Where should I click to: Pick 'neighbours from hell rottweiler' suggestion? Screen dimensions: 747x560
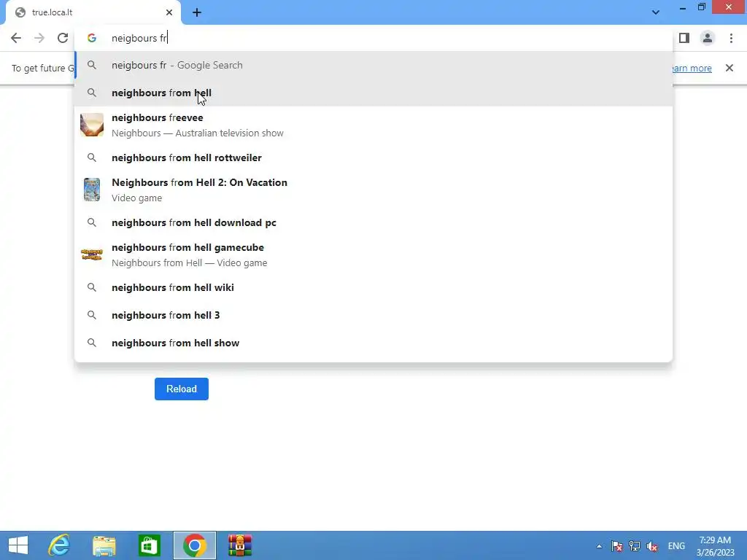(x=373, y=157)
